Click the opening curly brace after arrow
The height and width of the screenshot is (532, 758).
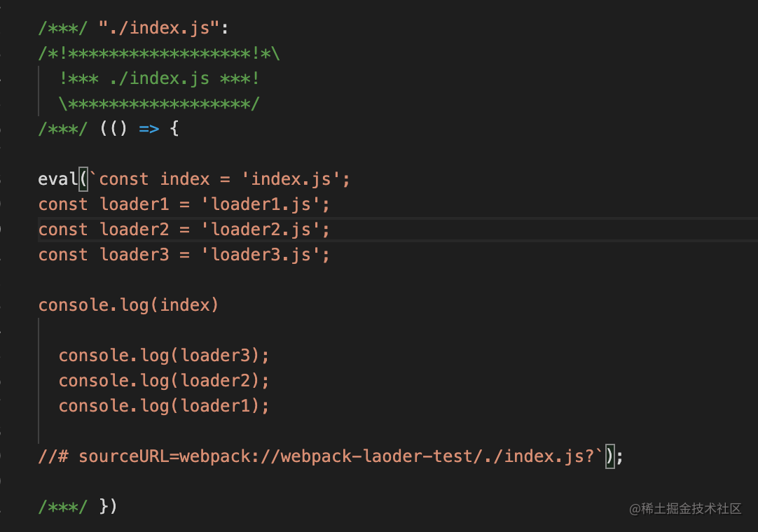(174, 129)
